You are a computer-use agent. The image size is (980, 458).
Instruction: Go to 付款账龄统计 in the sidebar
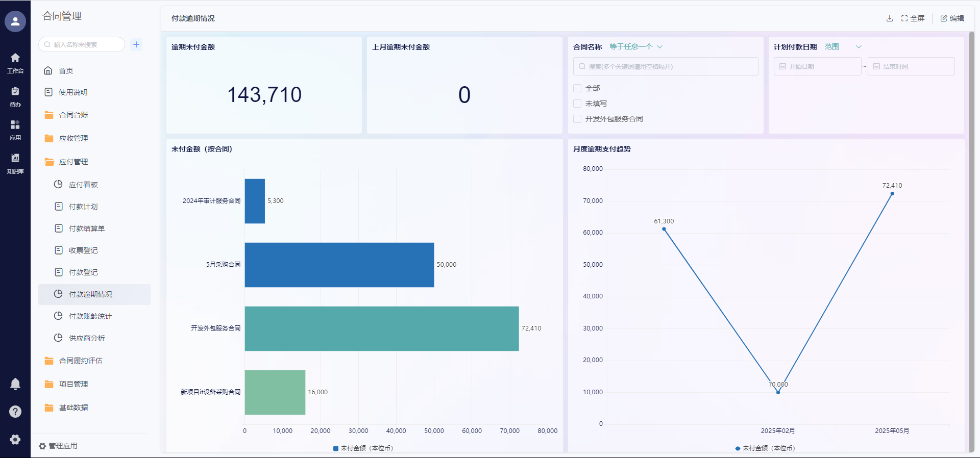point(90,316)
